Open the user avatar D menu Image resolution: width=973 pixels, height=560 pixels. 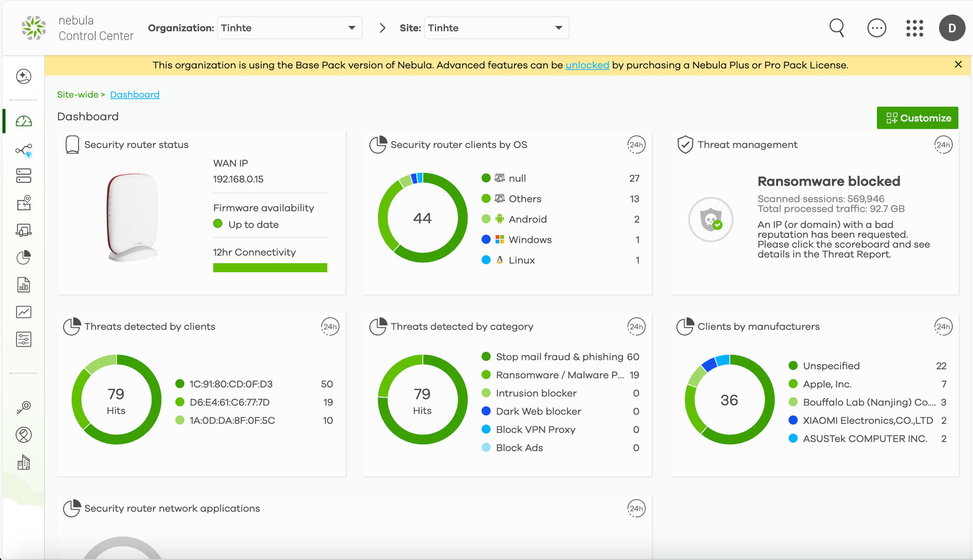952,28
